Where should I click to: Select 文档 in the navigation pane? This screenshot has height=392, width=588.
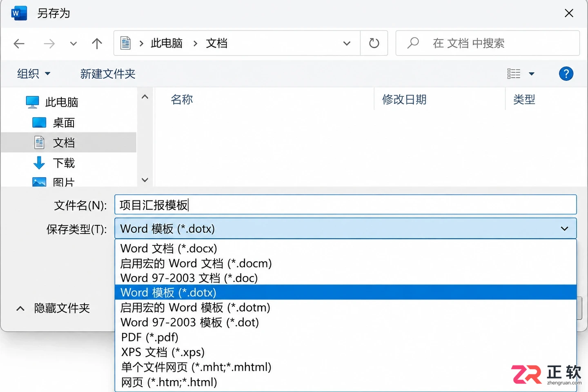coord(69,143)
